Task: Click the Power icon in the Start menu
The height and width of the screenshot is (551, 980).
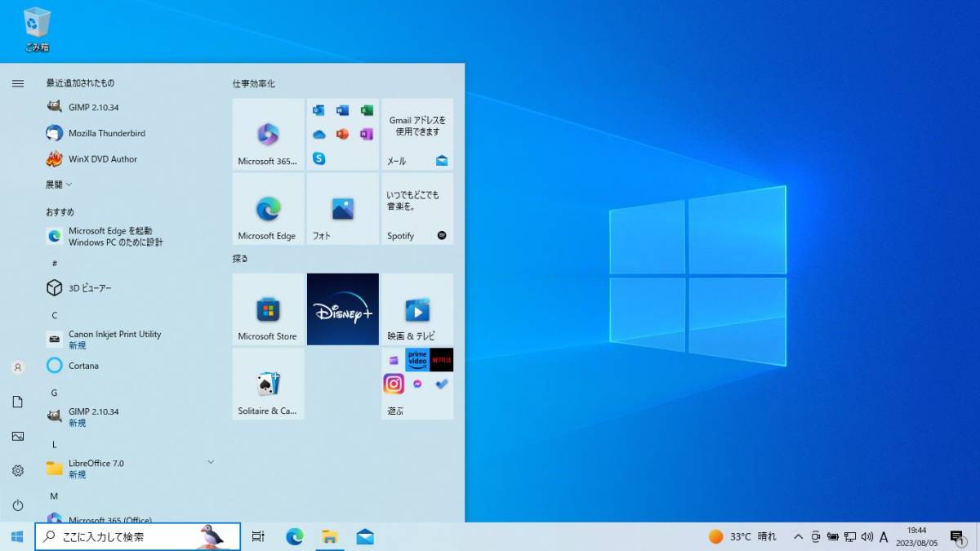Action: point(18,505)
